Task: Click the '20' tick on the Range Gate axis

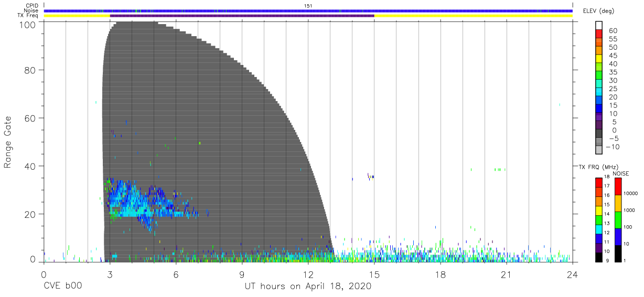Action: 30,214
